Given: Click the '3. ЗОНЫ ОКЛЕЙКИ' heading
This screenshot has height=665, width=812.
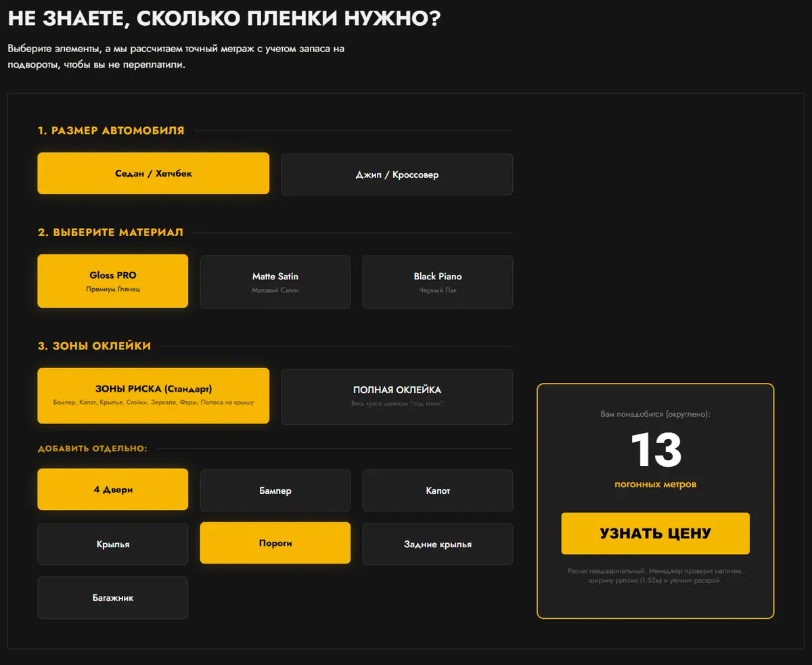Looking at the screenshot, I should (94, 346).
